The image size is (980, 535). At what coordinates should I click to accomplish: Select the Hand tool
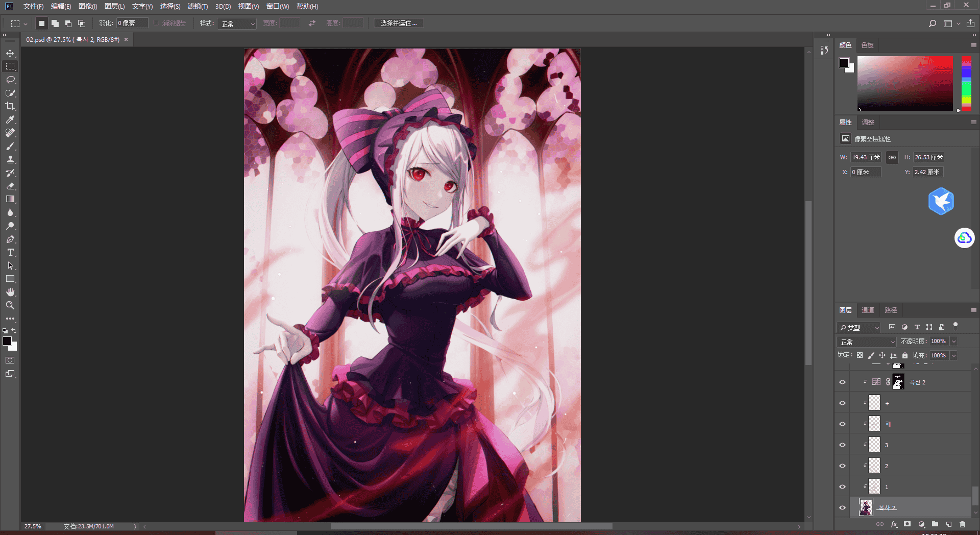(x=10, y=293)
